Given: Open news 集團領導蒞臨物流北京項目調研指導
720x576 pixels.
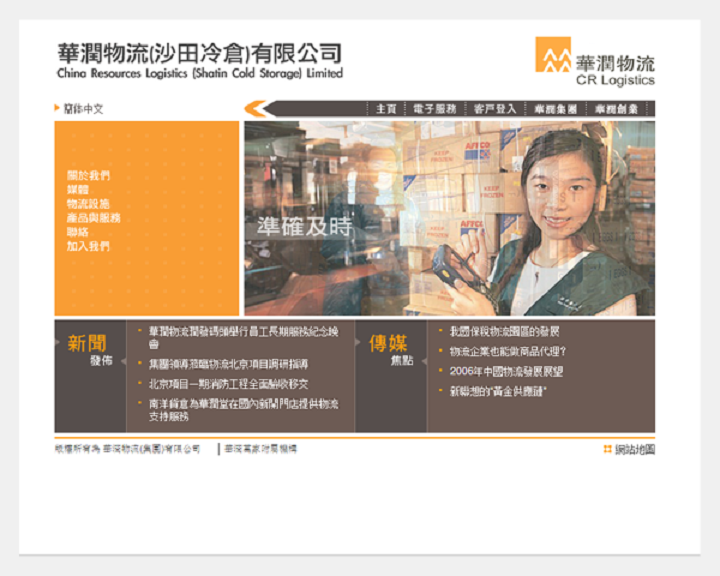Looking at the screenshot, I should (x=228, y=364).
